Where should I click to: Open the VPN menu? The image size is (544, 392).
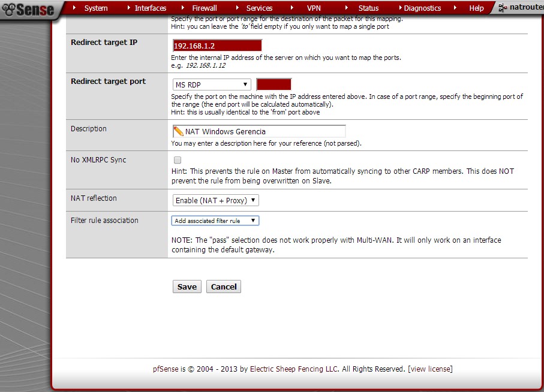pyautogui.click(x=314, y=8)
